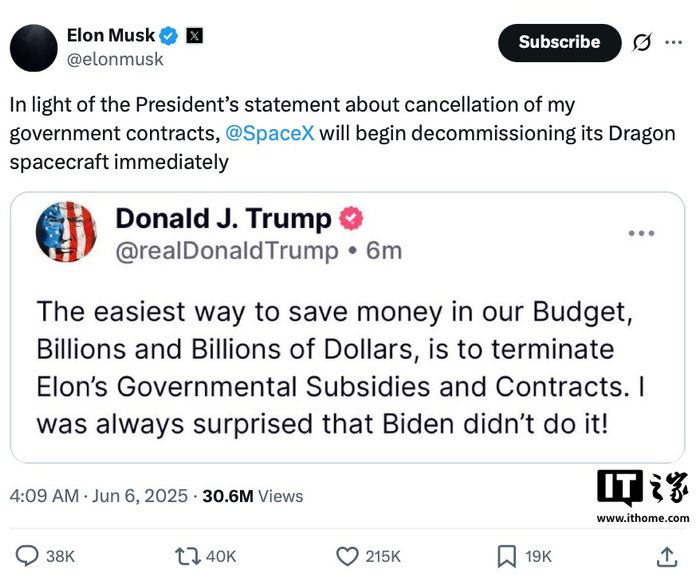
Task: Click the red verified badge by Trump
Action: (352, 218)
